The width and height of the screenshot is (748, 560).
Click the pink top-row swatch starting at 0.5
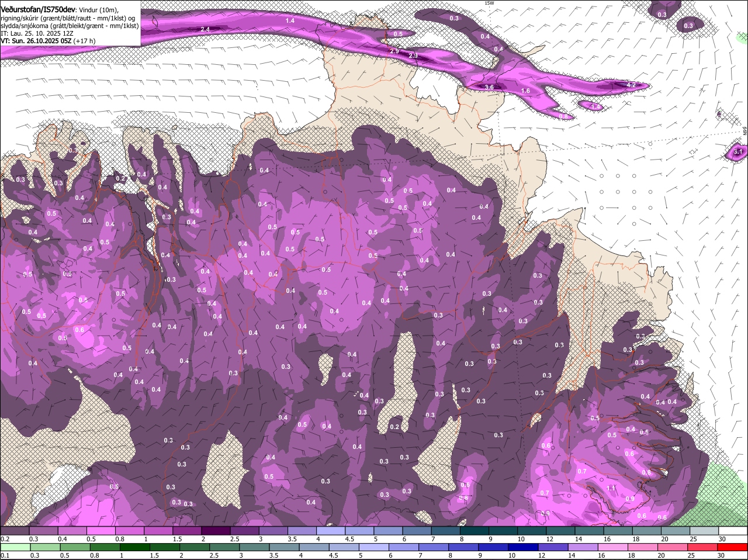101,531
